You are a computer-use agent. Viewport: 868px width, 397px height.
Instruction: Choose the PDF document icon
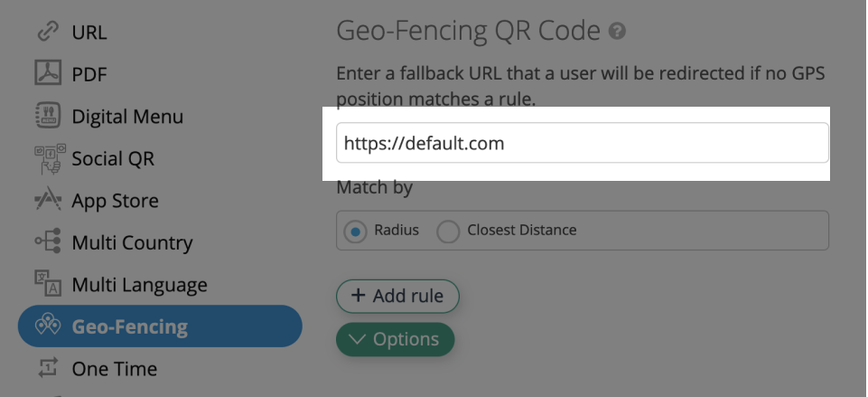pos(48,73)
